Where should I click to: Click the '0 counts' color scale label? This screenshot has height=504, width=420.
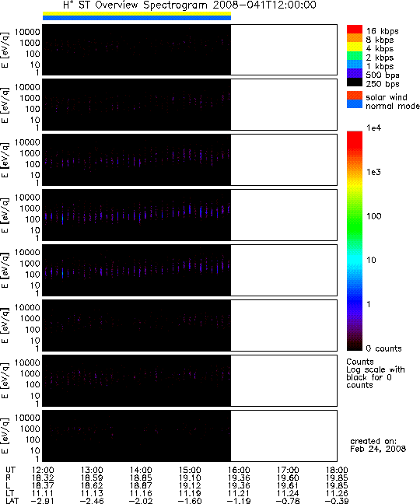[x=384, y=348]
